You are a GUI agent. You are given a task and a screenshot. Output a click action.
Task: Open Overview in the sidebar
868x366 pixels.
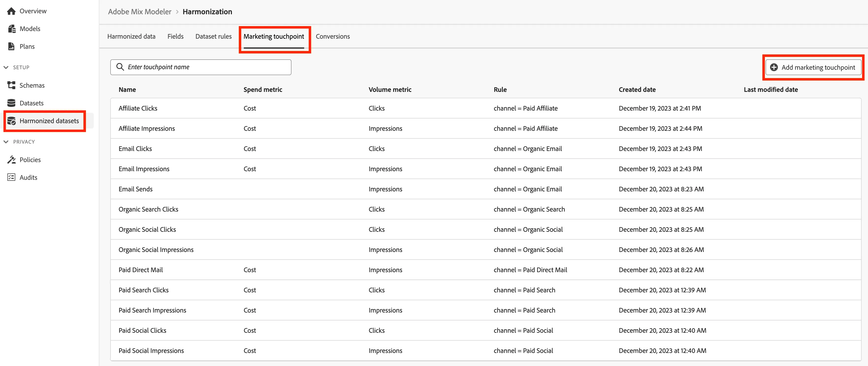click(x=33, y=11)
